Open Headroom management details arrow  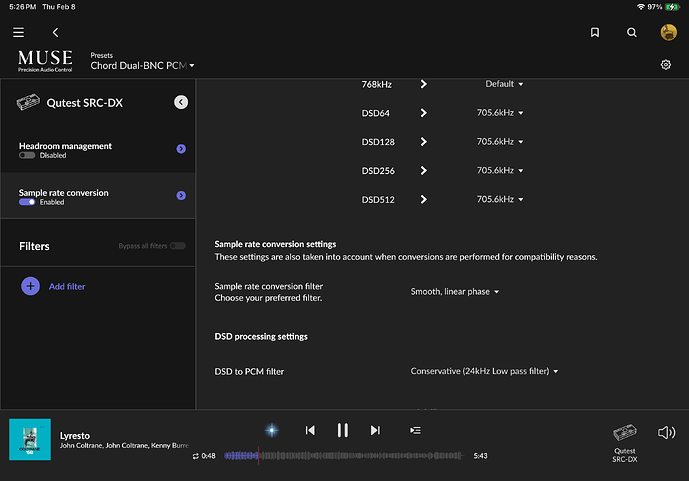[x=181, y=149]
